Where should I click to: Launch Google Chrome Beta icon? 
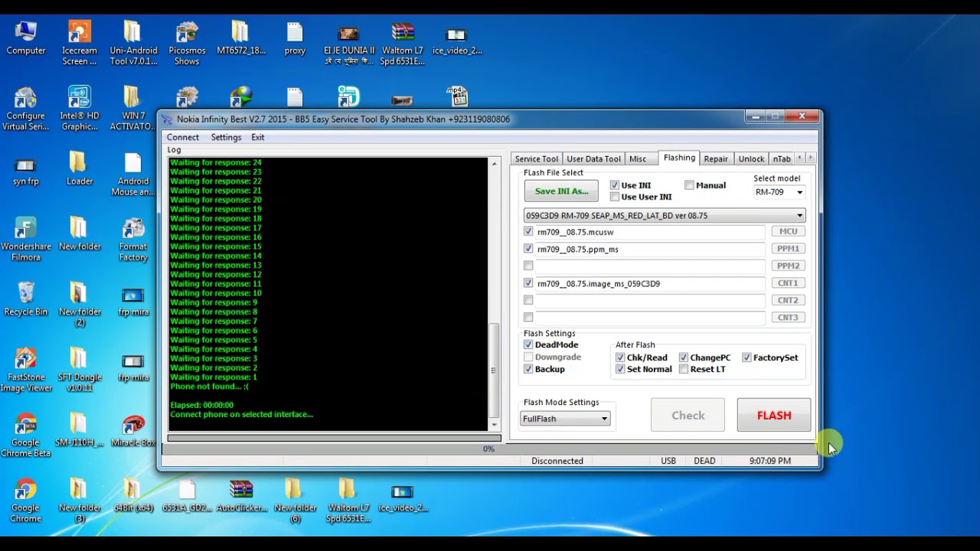(x=25, y=435)
